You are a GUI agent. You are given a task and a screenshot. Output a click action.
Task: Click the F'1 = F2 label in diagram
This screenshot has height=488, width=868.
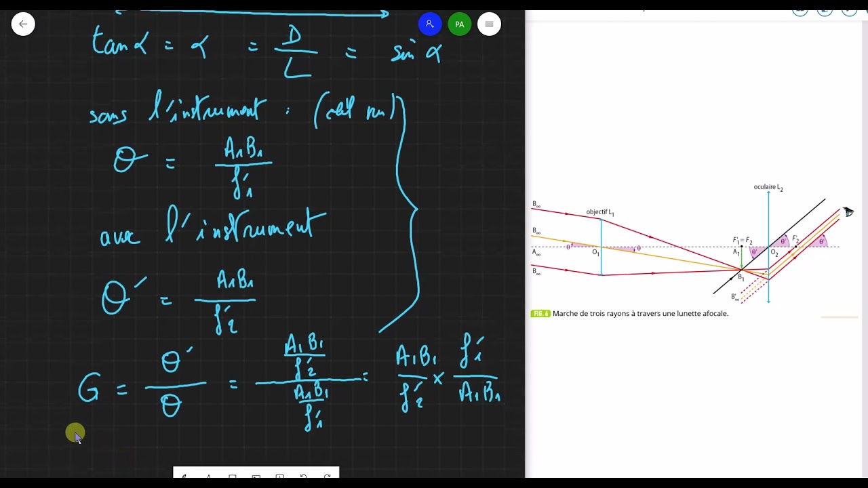(x=743, y=241)
